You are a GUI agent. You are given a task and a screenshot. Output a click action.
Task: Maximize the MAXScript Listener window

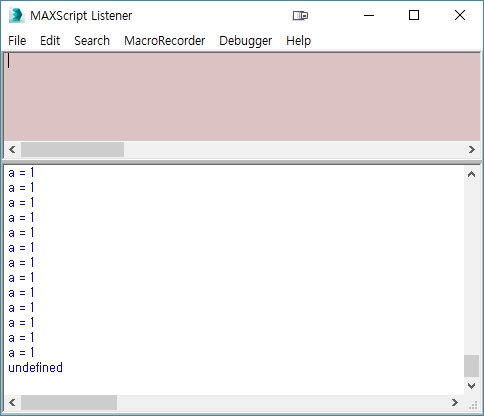click(x=414, y=15)
